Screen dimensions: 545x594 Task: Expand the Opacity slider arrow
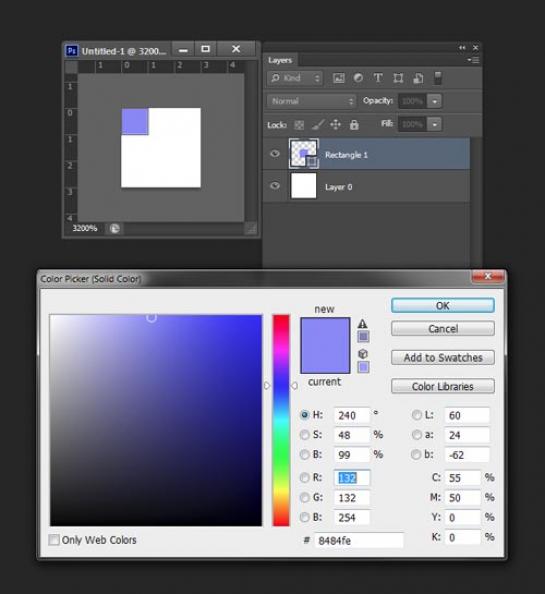(435, 101)
